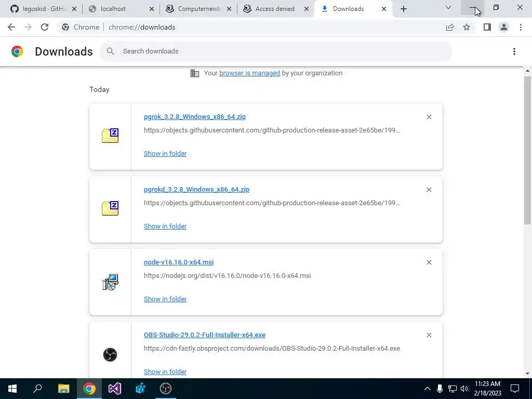Open Chrome's three-dot main menu
The height and width of the screenshot is (399, 532).
[521, 27]
